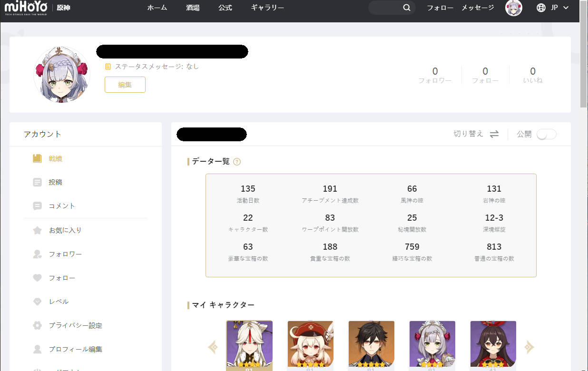Select 投稿 in the account sidebar
The height and width of the screenshot is (371, 588).
pos(55,182)
